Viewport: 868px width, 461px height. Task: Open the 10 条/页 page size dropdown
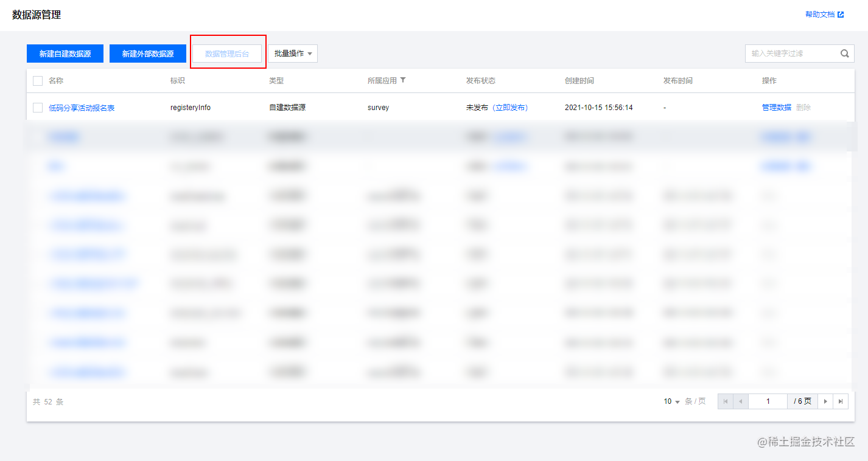[x=672, y=401]
